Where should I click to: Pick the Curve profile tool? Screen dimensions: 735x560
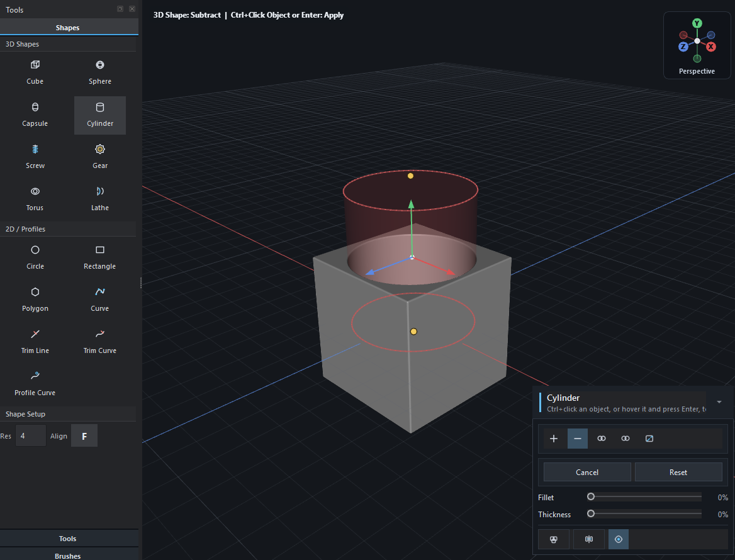[x=100, y=300]
